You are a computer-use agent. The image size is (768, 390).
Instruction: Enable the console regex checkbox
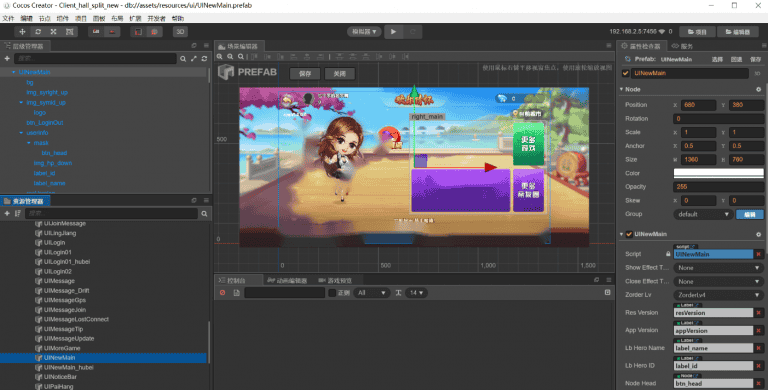coord(332,292)
